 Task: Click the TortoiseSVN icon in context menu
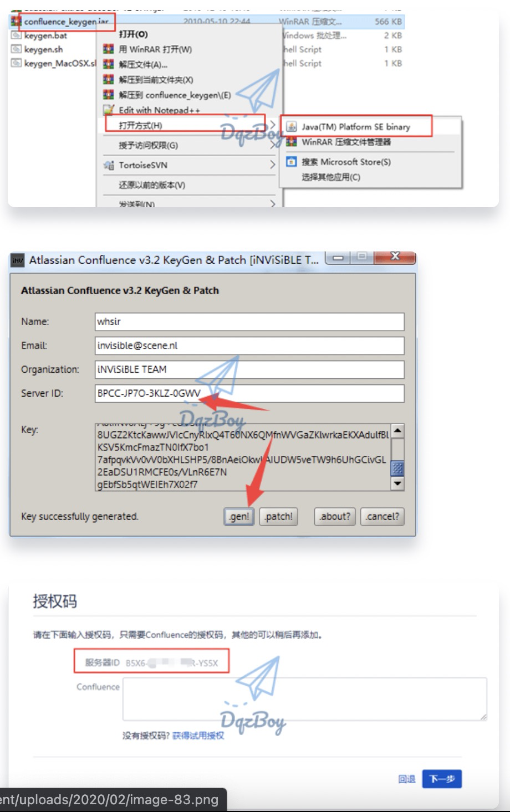pyautogui.click(x=108, y=165)
